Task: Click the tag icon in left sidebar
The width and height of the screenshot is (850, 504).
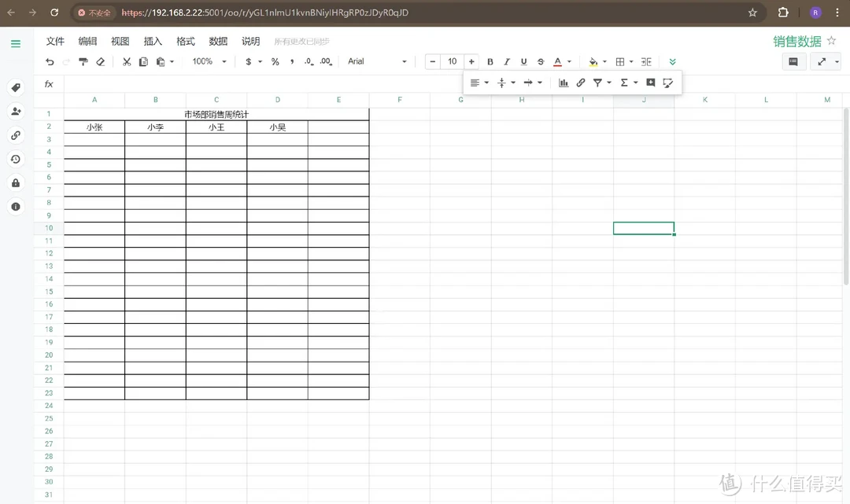Action: click(16, 88)
